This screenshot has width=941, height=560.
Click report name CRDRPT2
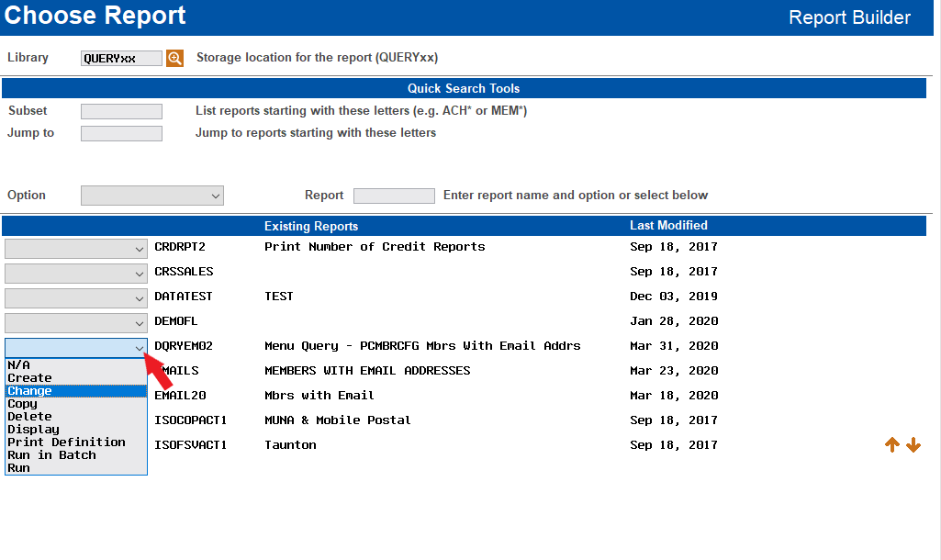(x=180, y=247)
